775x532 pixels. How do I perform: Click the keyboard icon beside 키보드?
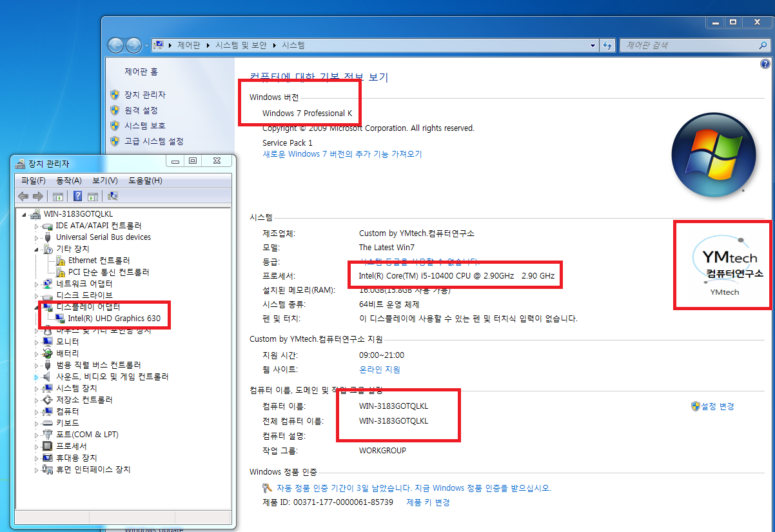[48, 423]
